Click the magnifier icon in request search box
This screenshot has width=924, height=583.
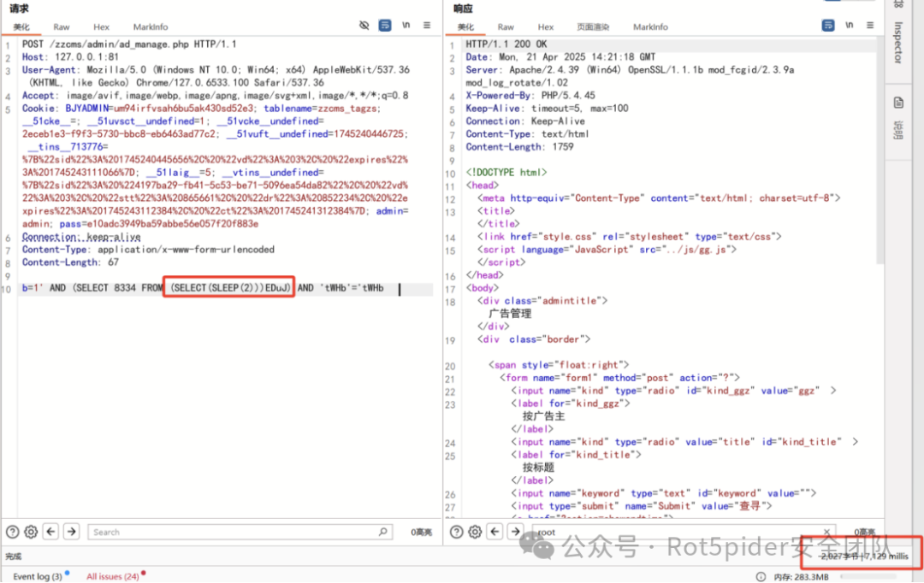pyautogui.click(x=382, y=532)
